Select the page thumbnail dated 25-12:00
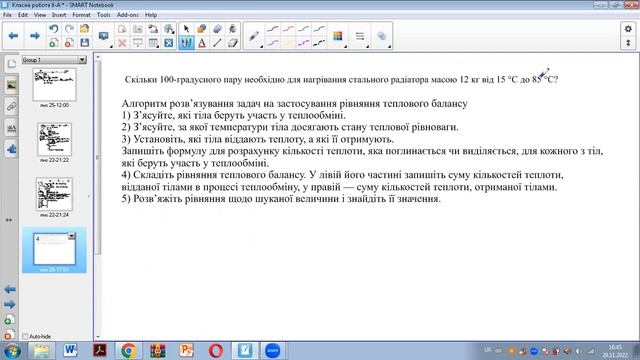640x360 pixels. click(54, 84)
